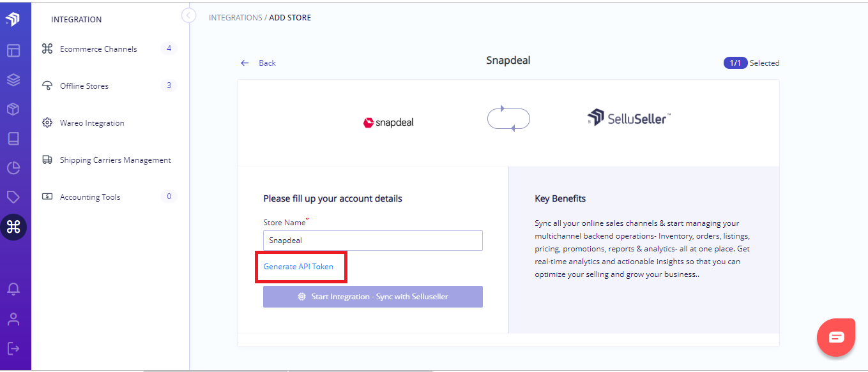Open the dashboard layout icon in the sidebar
Viewport: 868px width, 372px height.
(13, 50)
